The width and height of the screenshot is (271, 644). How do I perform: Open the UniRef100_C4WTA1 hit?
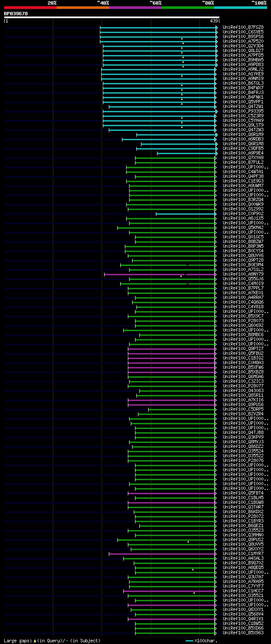243,171
